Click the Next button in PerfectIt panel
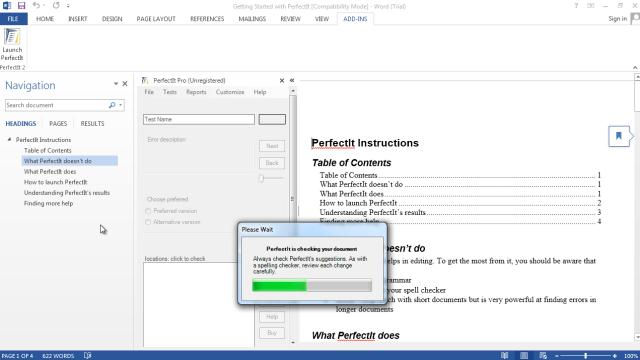The height and width of the screenshot is (360, 640). point(272,146)
